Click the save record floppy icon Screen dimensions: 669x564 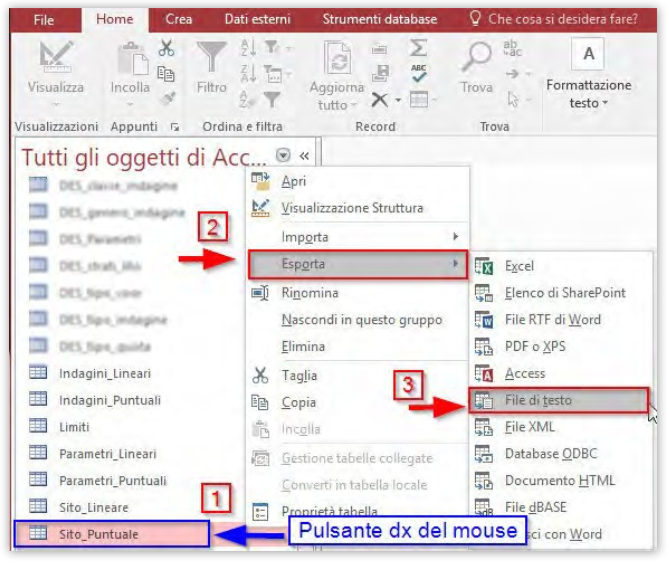pyautogui.click(x=380, y=73)
